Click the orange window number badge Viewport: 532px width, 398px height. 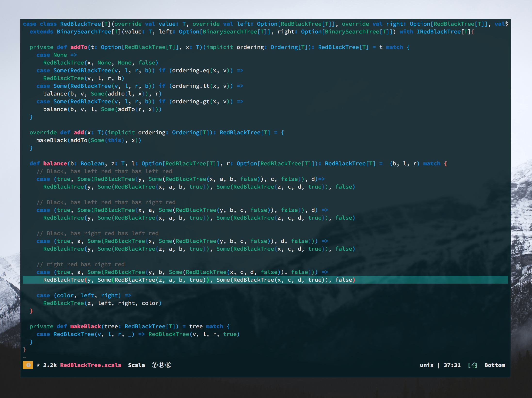[x=28, y=365]
